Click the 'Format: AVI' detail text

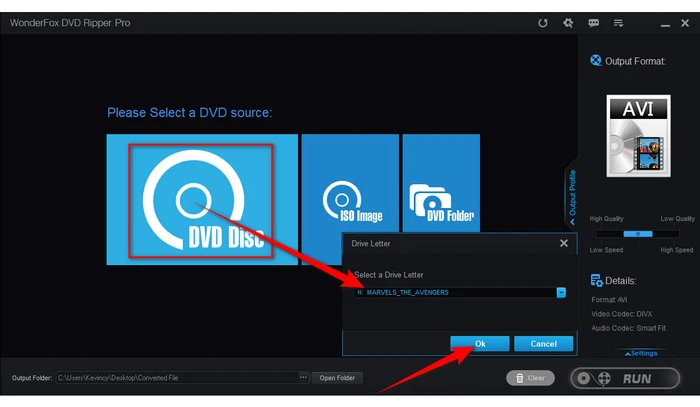(x=609, y=299)
